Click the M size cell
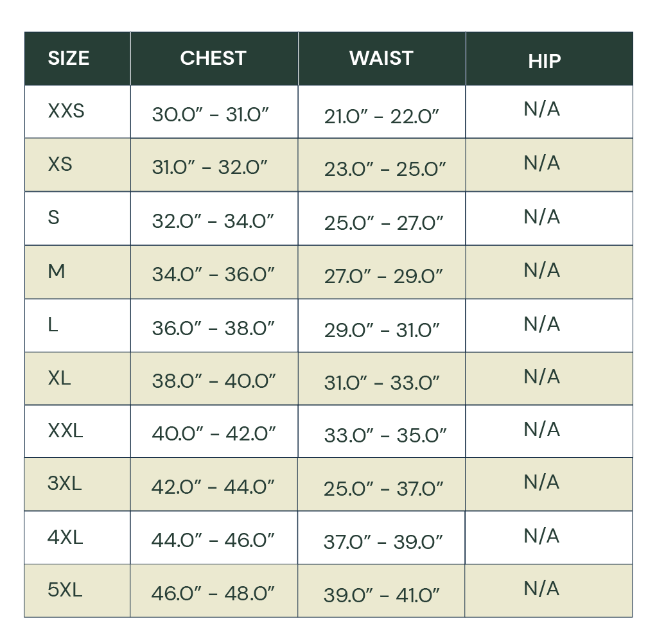 [x=57, y=272]
